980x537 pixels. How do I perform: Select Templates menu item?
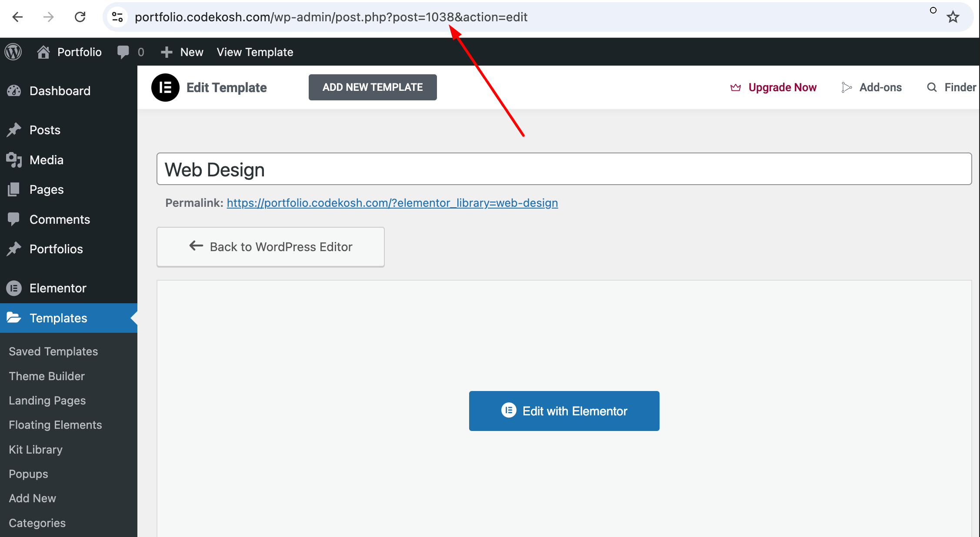[x=69, y=318]
